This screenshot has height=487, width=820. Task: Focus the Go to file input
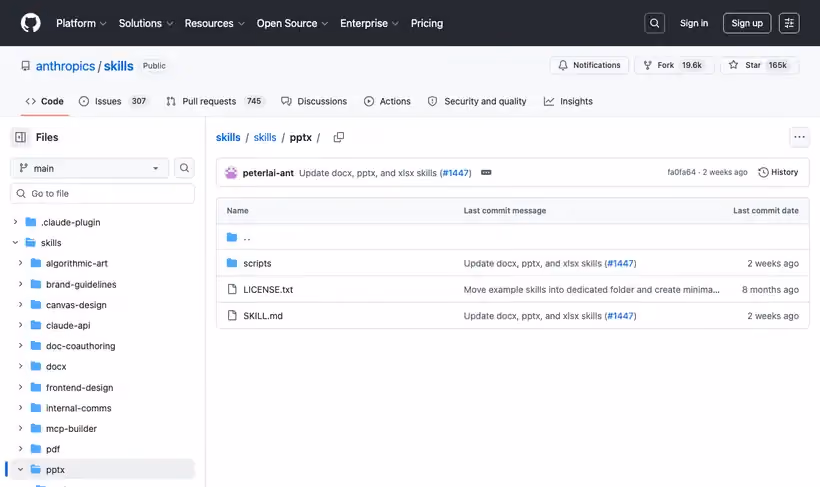(x=102, y=194)
